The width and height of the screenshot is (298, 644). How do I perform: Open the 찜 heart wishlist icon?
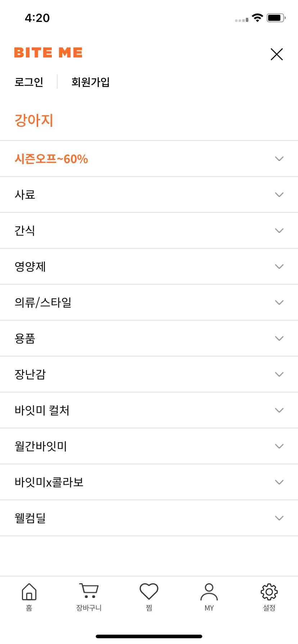[x=149, y=591]
